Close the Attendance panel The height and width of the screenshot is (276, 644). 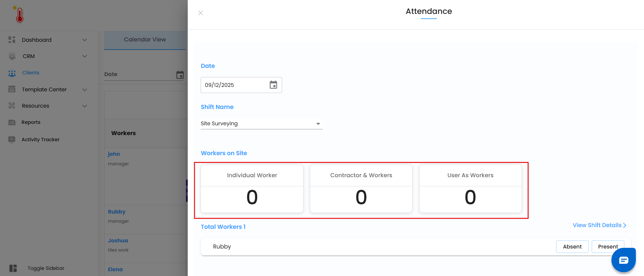click(x=201, y=13)
